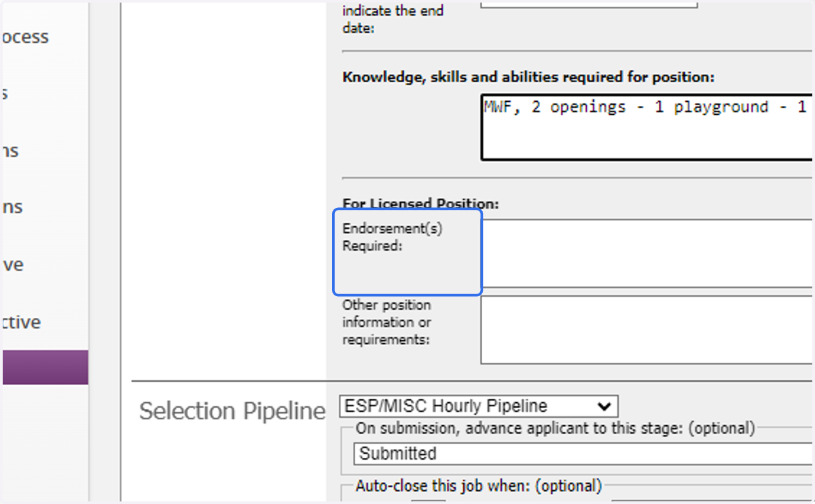
Task: Click the sidebar item ending in 'ctive'
Action: [22, 322]
